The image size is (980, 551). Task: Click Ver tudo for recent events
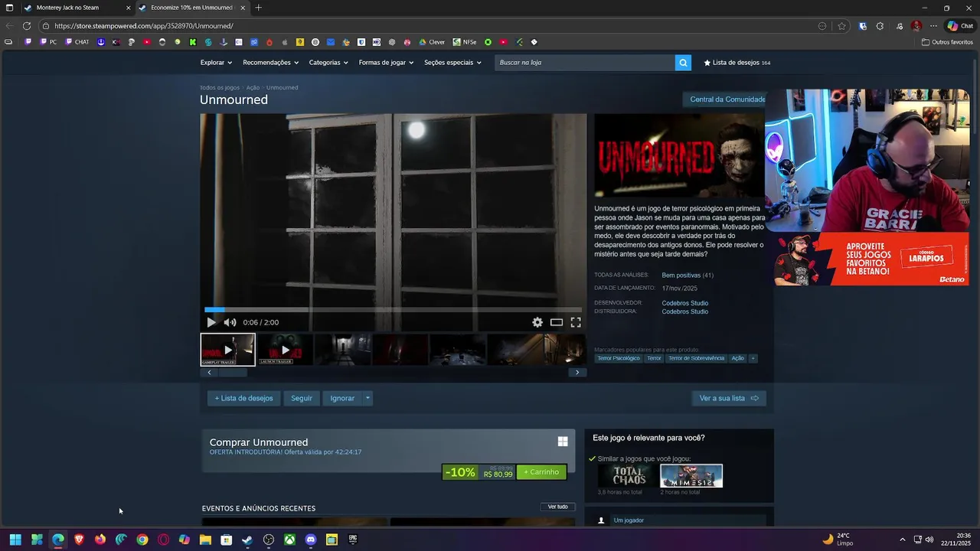(557, 507)
